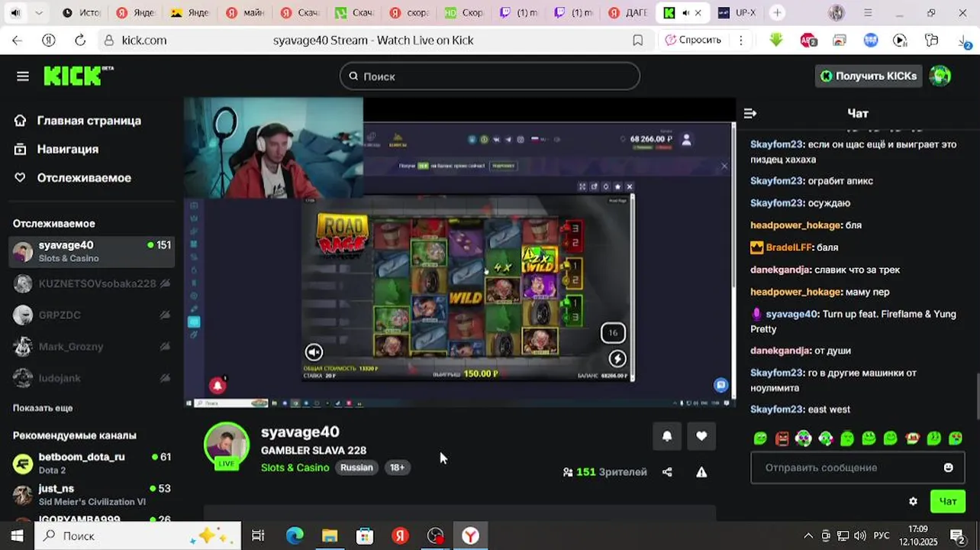This screenshot has height=550, width=980.
Task: Switch to the 'UP-X' tab
Action: [x=737, y=13]
